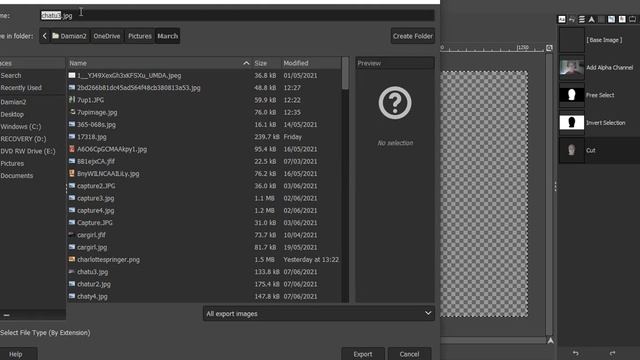Select the seventh dock tab with the white page icon
640x360 pixels.
(622, 19)
